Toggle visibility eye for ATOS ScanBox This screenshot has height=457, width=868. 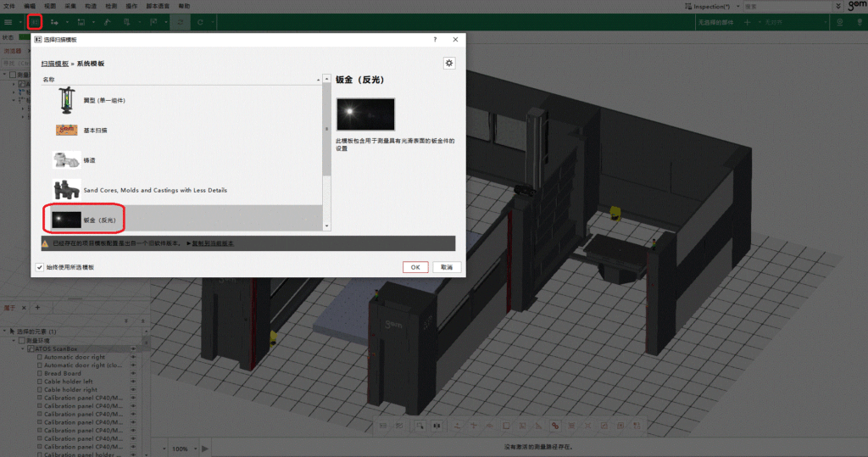click(x=133, y=349)
